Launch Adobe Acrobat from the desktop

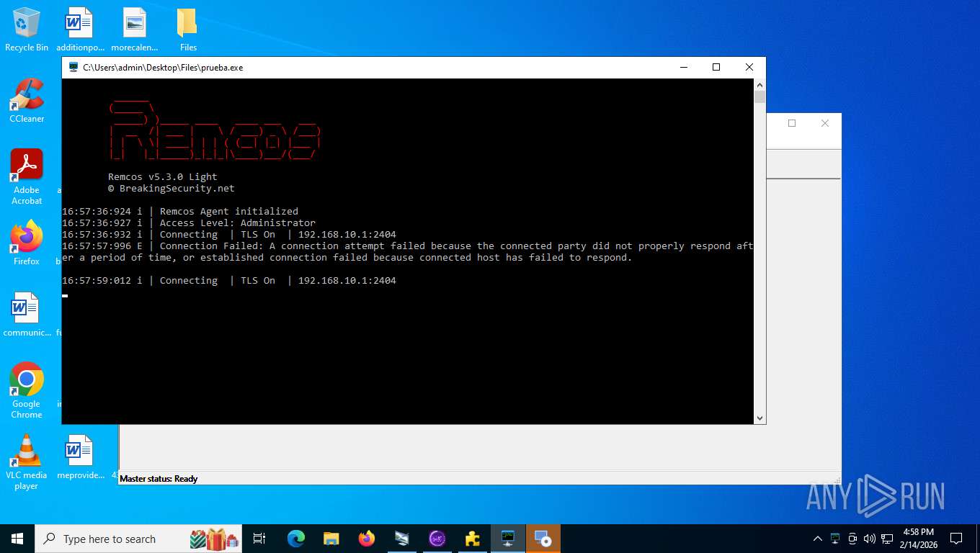(x=27, y=177)
